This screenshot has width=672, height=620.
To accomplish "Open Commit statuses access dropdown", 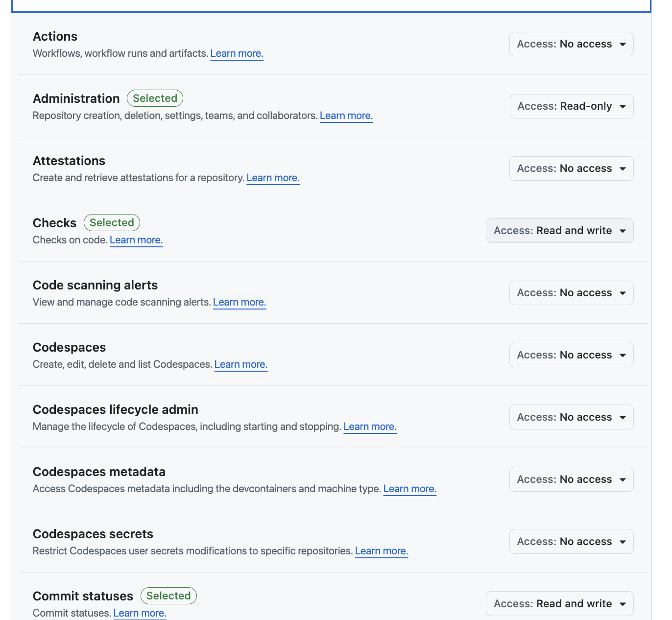I will click(559, 604).
